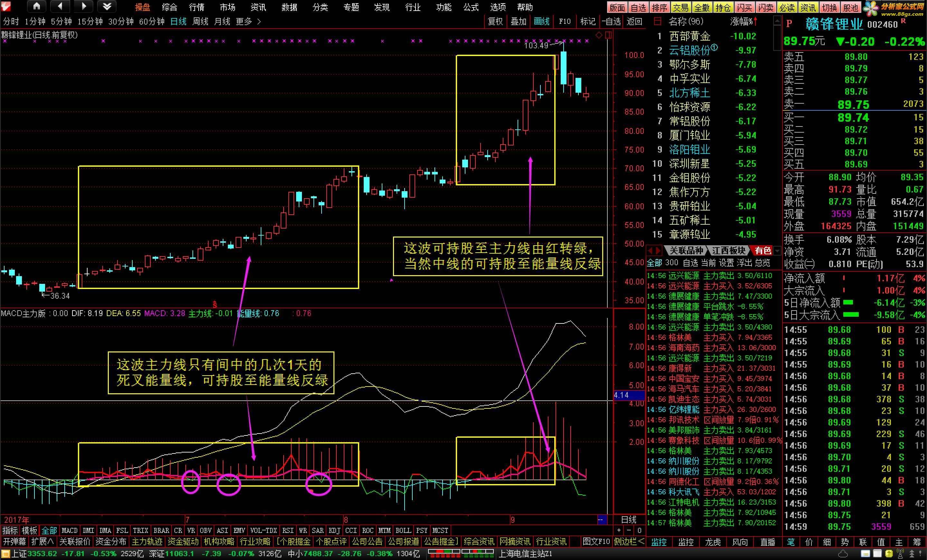
Task: Click the orange icon before 上证 index
Action: pyautogui.click(x=6, y=554)
